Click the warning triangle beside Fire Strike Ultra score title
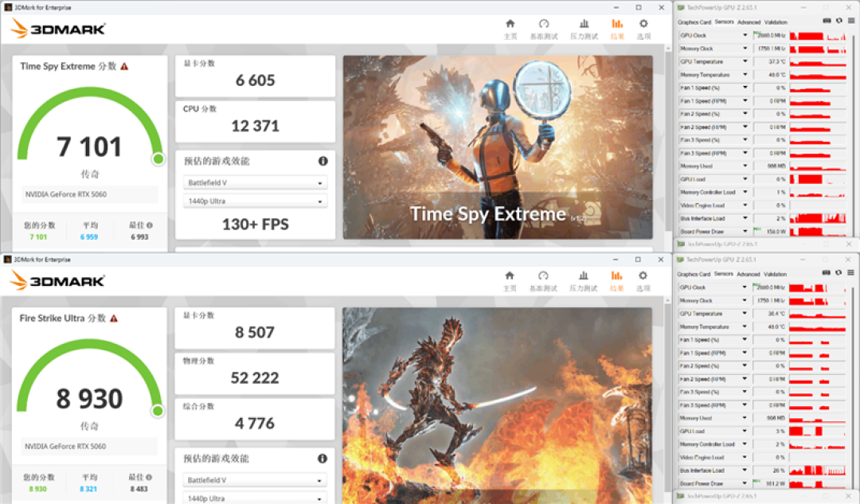This screenshot has height=504, width=860. (114, 318)
